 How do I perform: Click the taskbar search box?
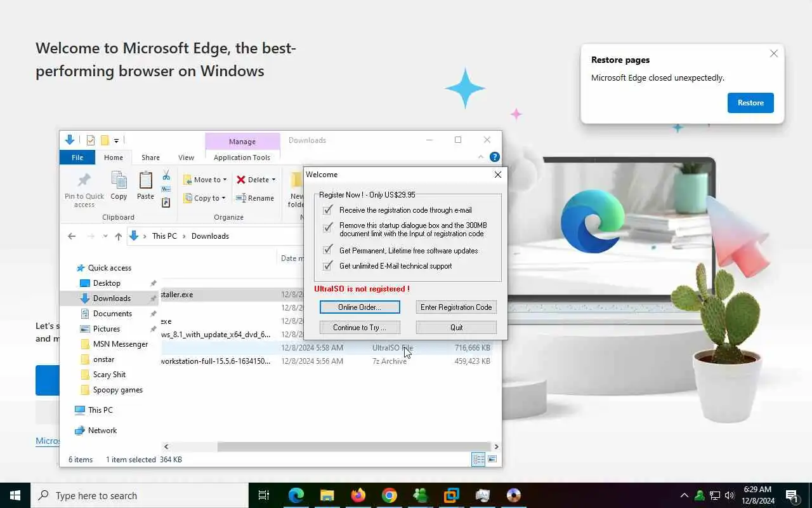coord(140,495)
